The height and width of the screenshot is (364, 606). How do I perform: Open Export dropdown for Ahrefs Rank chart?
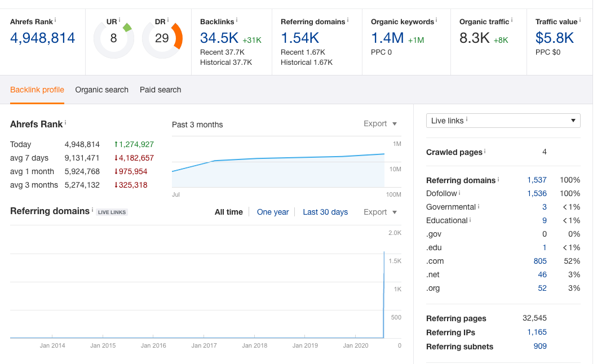coord(381,123)
